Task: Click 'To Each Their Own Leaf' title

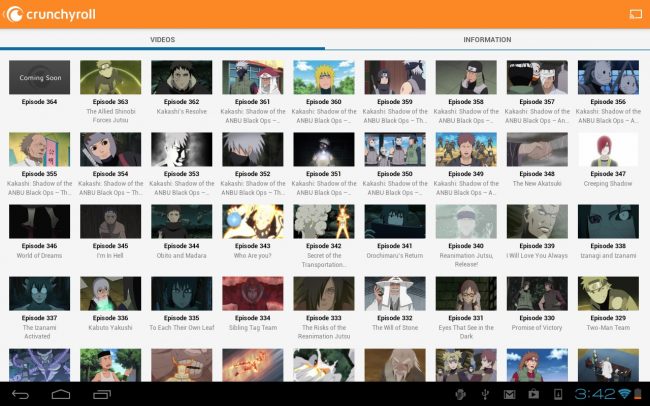Action: [x=182, y=328]
